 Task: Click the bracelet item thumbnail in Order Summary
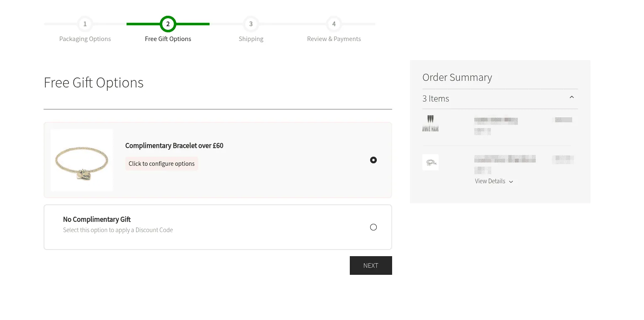coord(430,162)
